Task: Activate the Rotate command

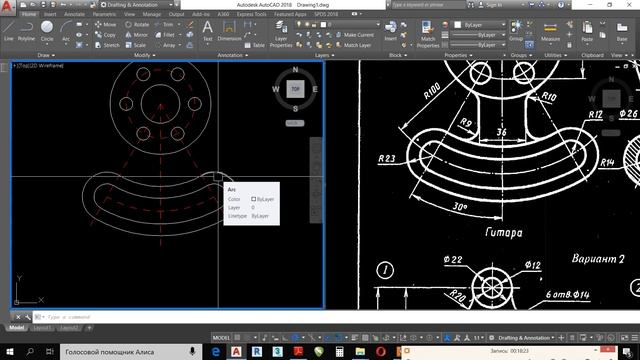Action: pyautogui.click(x=137, y=24)
